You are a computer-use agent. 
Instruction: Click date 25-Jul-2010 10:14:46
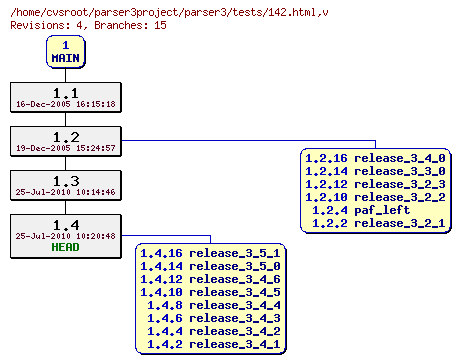[x=66, y=192]
